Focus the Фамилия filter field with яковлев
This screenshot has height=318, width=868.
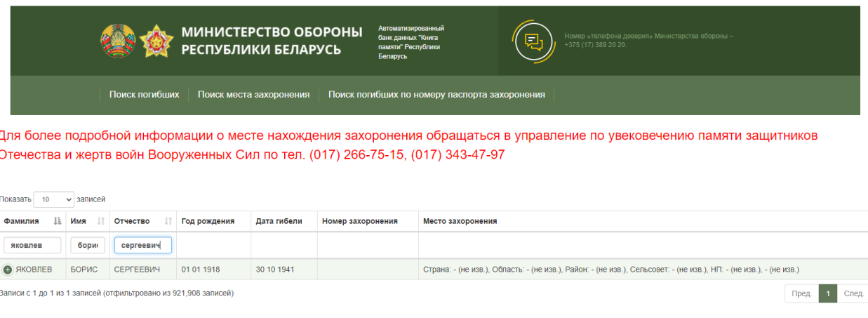tap(32, 245)
